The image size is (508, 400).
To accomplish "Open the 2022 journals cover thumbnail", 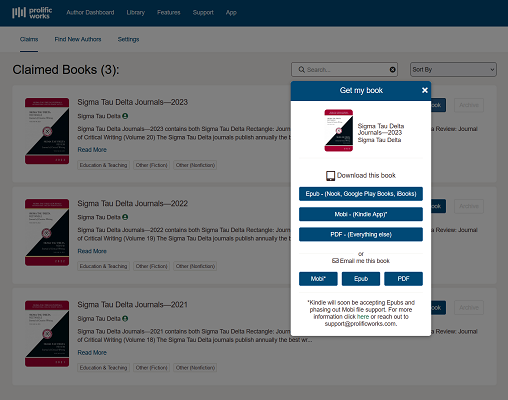I will click(47, 232).
